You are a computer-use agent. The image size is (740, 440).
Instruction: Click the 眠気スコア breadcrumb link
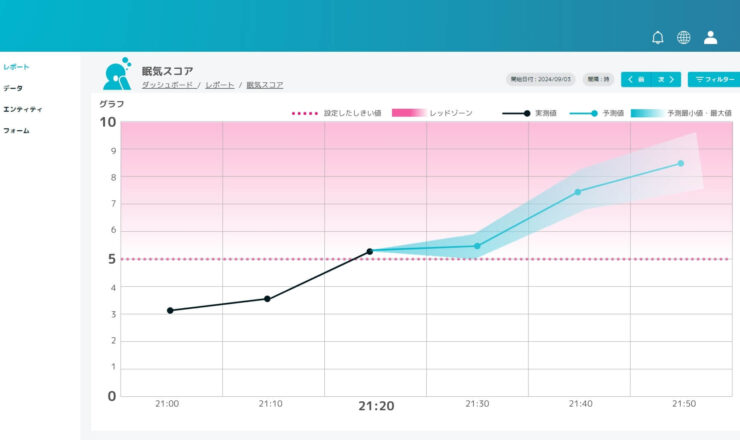pos(264,85)
